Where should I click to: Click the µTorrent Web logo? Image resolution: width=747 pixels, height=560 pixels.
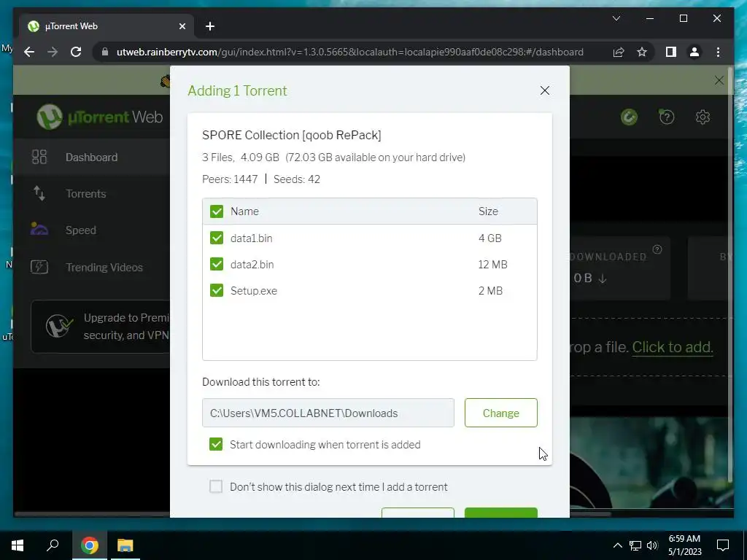(x=99, y=117)
